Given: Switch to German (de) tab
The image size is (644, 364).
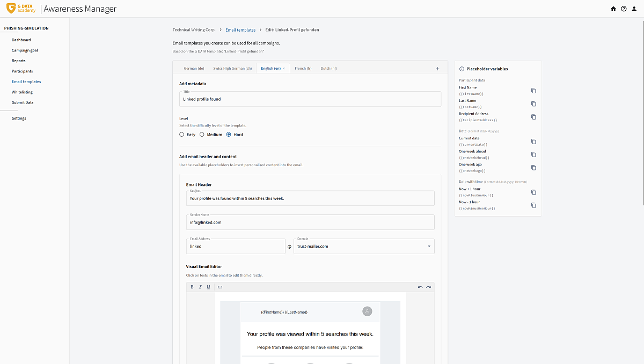Looking at the screenshot, I should click(x=194, y=69).
